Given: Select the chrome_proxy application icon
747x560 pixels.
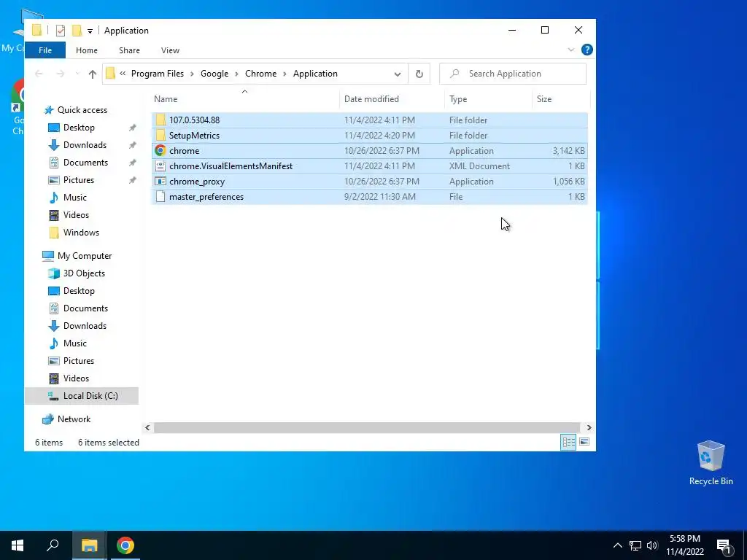Looking at the screenshot, I should (160, 182).
